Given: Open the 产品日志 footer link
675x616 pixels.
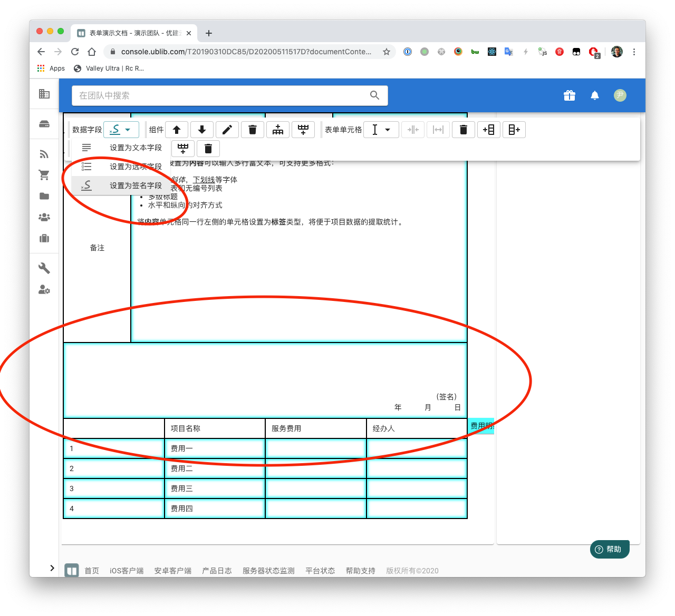Looking at the screenshot, I should click(x=217, y=571).
